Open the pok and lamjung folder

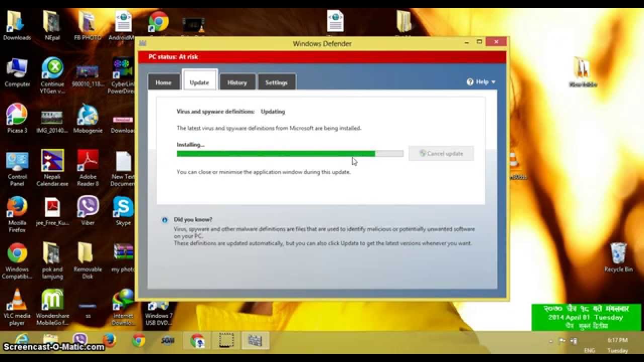[52, 260]
